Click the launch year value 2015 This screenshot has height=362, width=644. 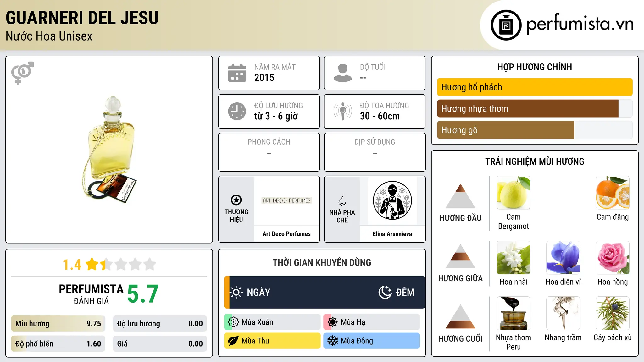coord(264,78)
